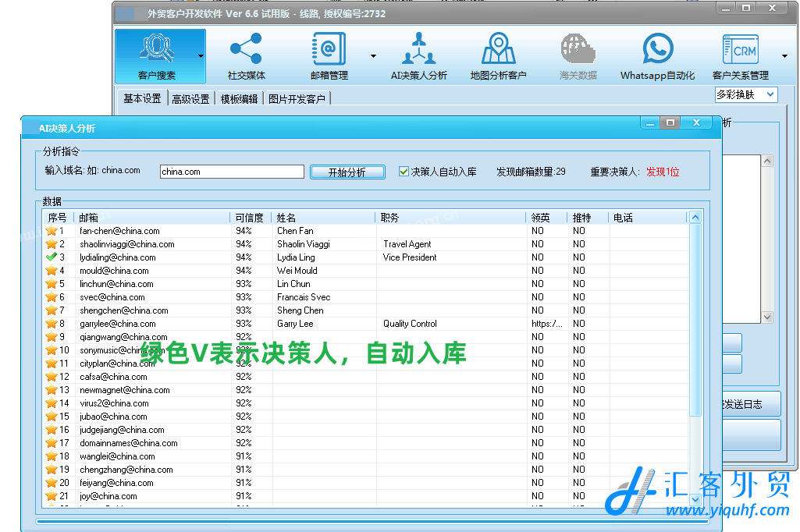800x532 pixels.
Task: Select the 'Vice President' job title cell
Action: 410,257
